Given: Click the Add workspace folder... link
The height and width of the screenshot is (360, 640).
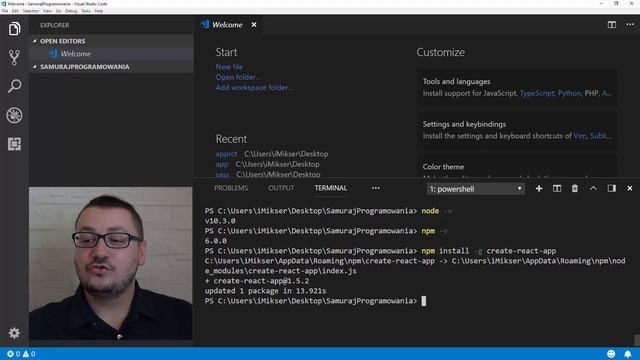Looking at the screenshot, I should point(254,87).
